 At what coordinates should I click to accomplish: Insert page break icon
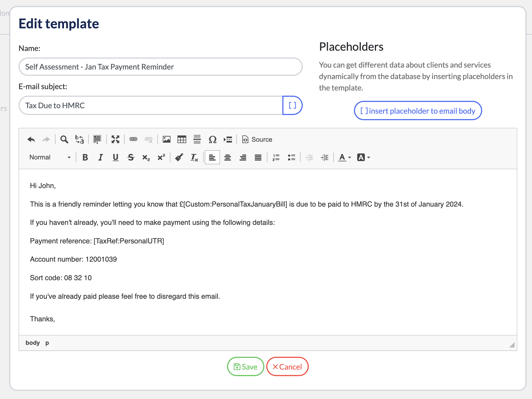coord(228,140)
